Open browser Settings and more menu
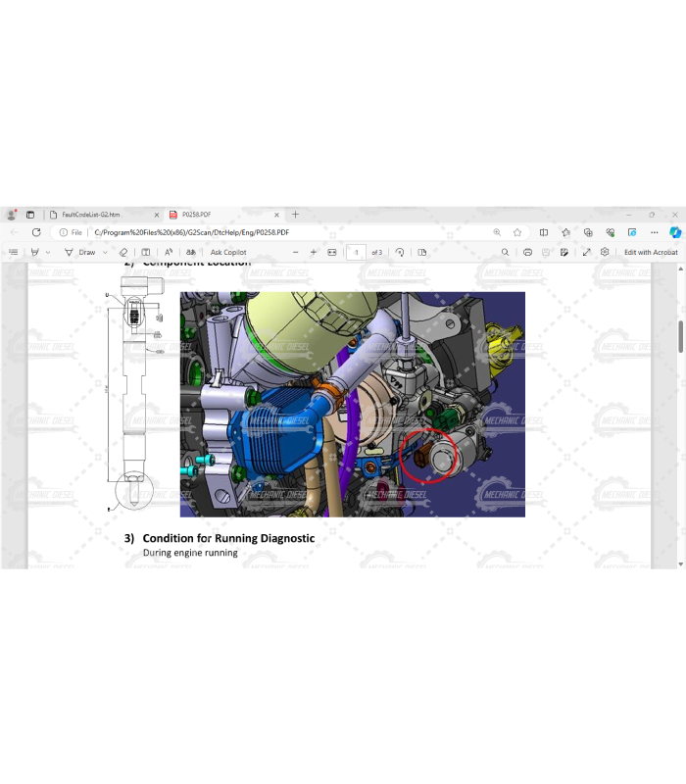The height and width of the screenshot is (784, 686). click(x=654, y=232)
